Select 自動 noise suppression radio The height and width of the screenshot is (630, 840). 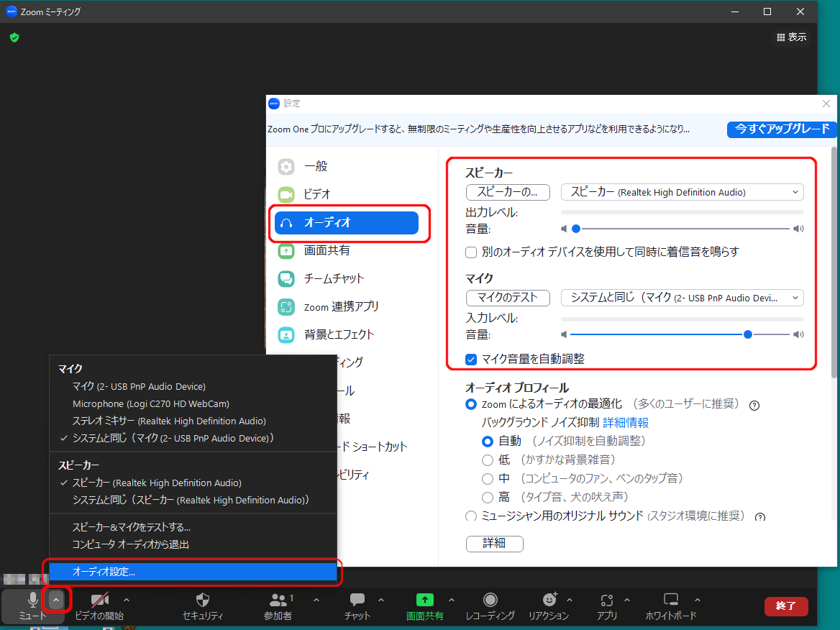coord(487,442)
